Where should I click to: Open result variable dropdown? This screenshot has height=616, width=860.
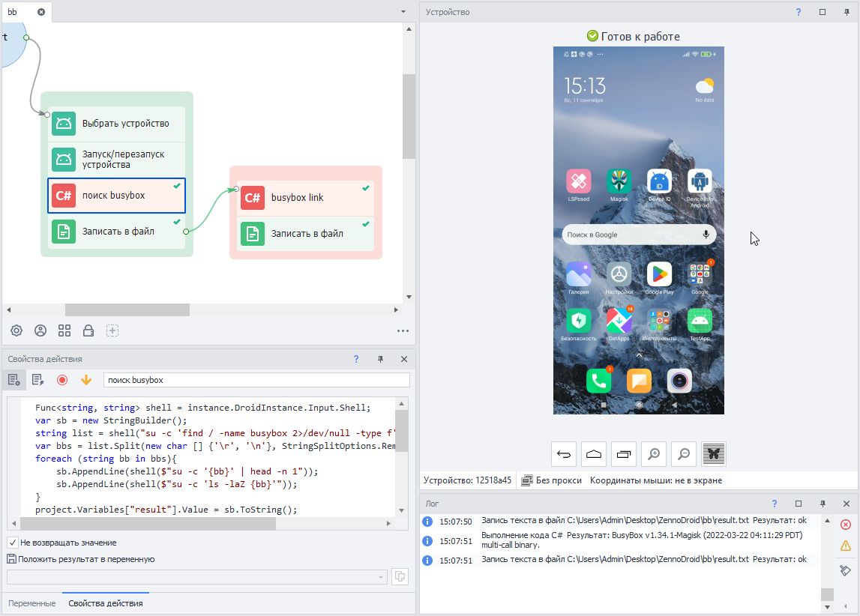382,576
